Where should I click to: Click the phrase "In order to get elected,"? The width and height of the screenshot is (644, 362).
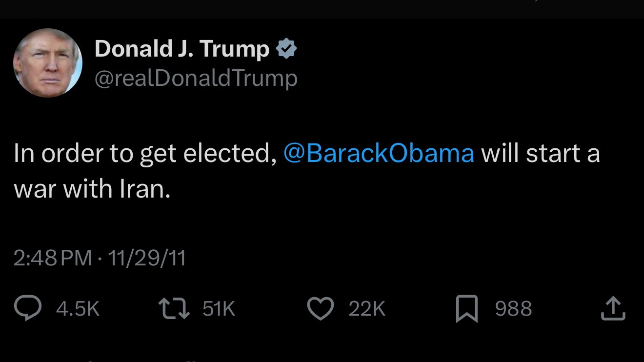[x=142, y=153]
